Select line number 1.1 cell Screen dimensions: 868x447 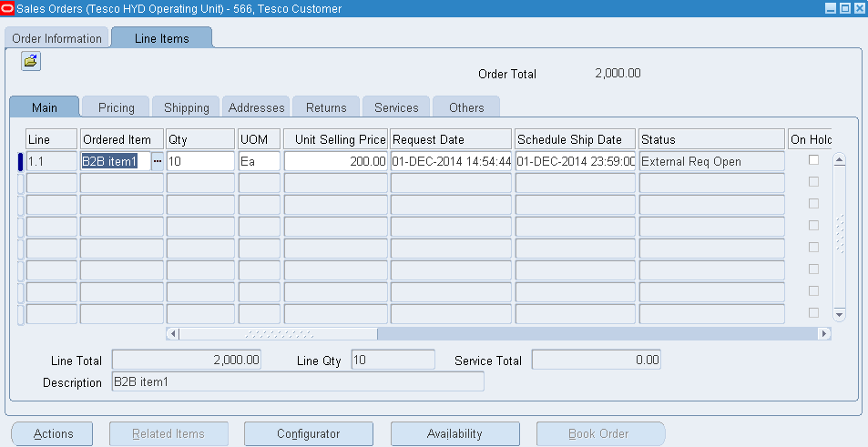(x=52, y=161)
